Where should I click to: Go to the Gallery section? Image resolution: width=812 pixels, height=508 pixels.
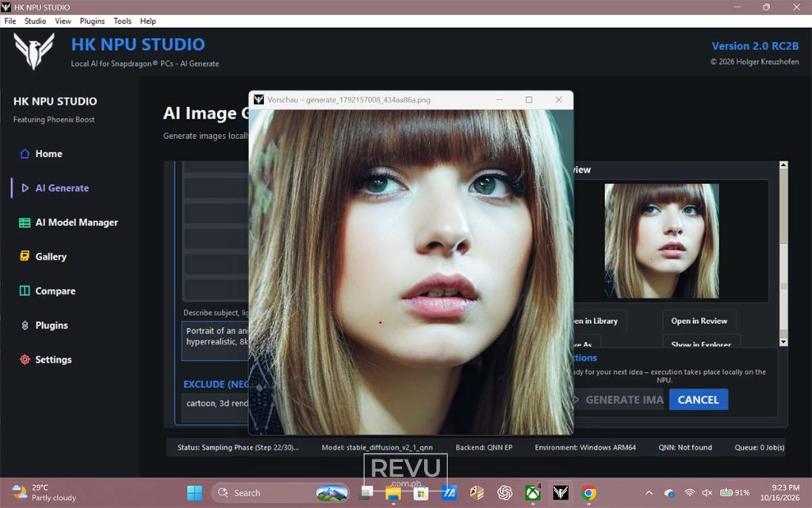[44, 256]
